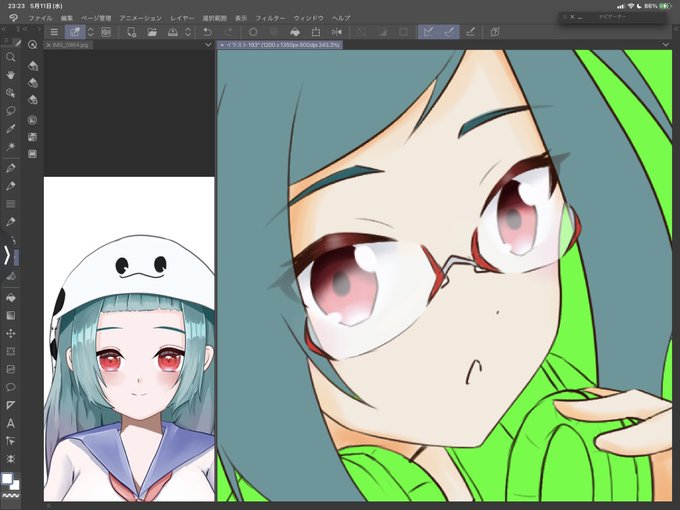680x510 pixels.
Task: Expand the stepper arrows beside save icon
Action: (188, 32)
